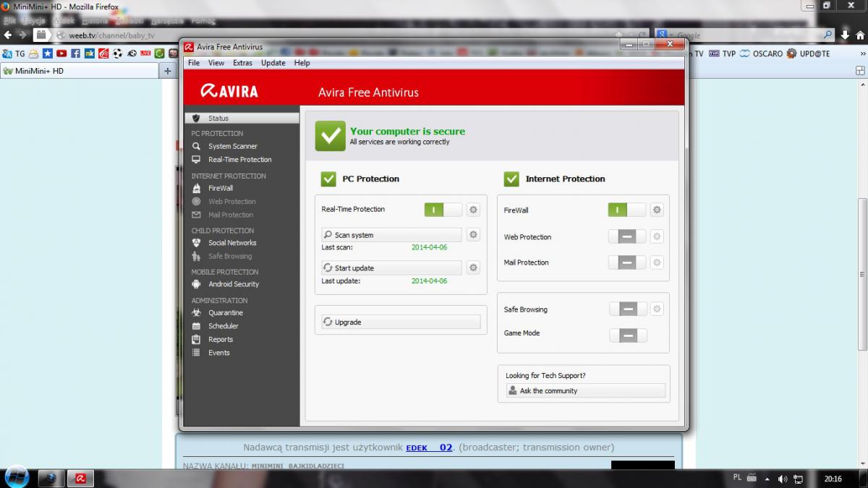
Task: Toggle the Web Protection switch
Action: tap(627, 236)
